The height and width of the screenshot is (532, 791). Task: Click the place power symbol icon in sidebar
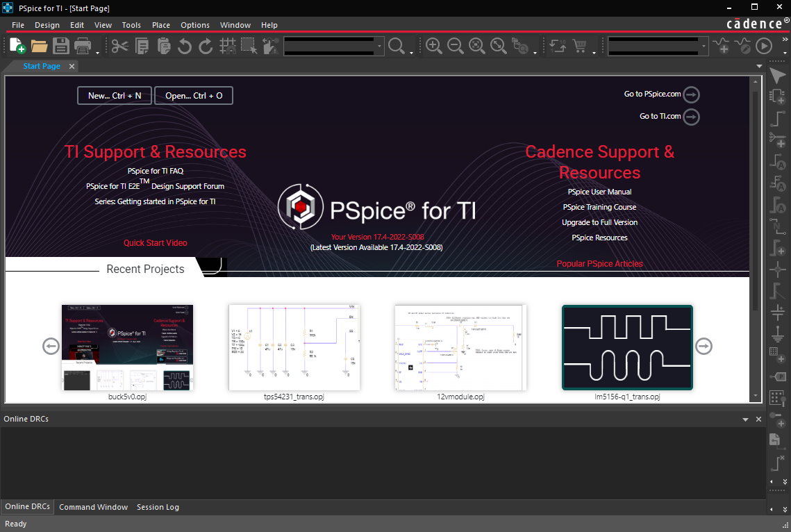[x=778, y=312]
